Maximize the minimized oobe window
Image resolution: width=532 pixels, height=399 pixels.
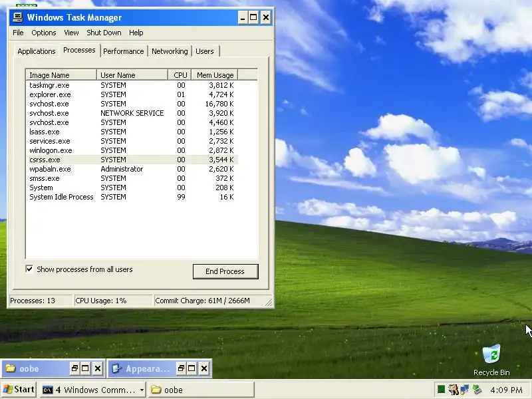coord(86,368)
